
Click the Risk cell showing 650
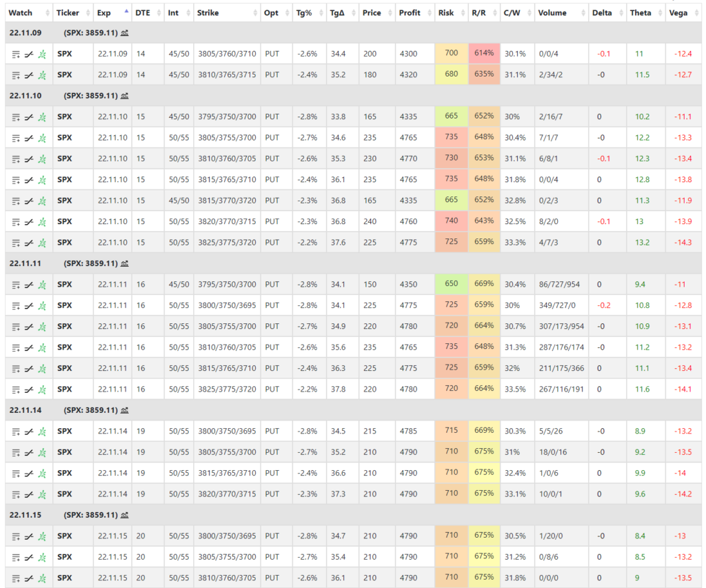[452, 285]
